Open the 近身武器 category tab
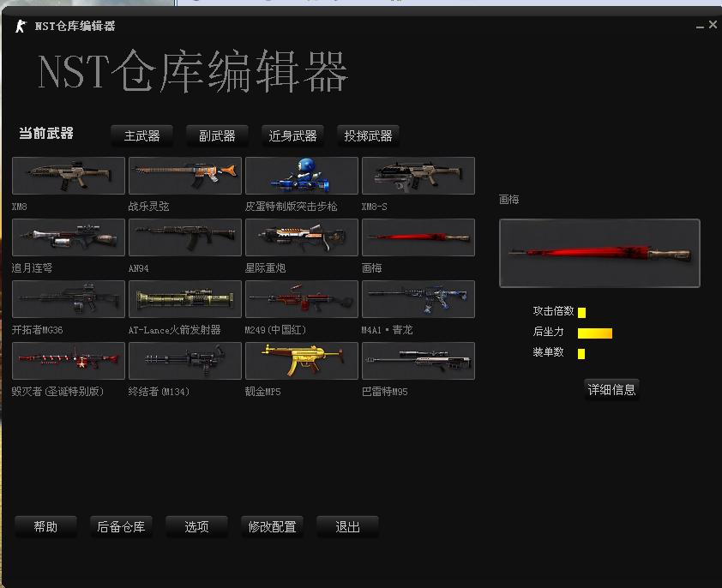The image size is (722, 588). click(x=293, y=135)
